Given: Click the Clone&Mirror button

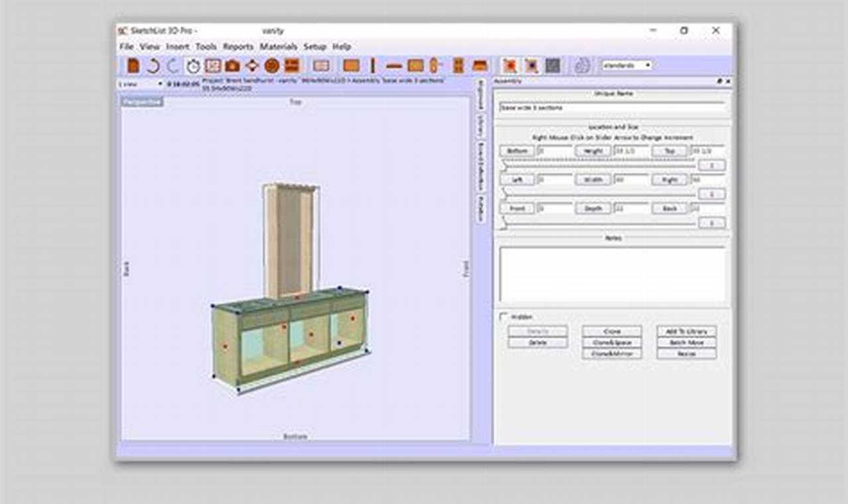Looking at the screenshot, I should [611, 351].
